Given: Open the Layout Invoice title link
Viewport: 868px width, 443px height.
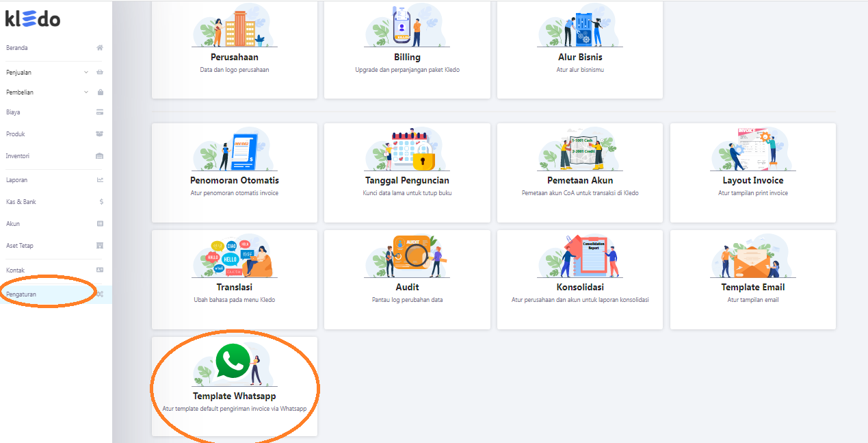Looking at the screenshot, I should click(752, 181).
